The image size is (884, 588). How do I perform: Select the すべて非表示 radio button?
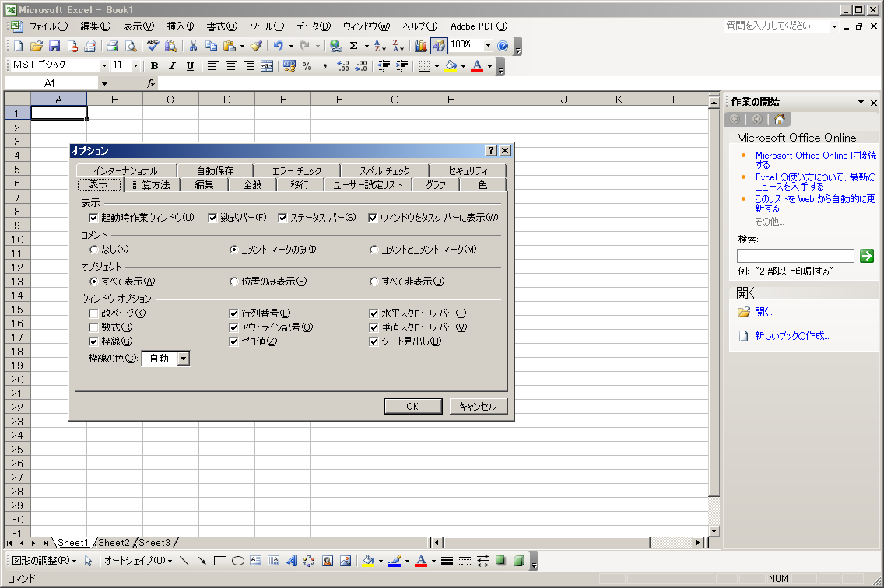(375, 282)
